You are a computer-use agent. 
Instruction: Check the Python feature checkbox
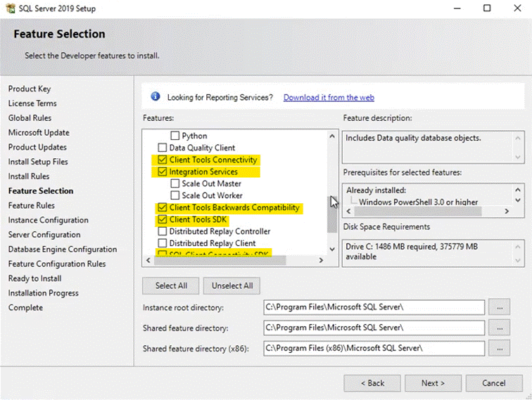175,136
